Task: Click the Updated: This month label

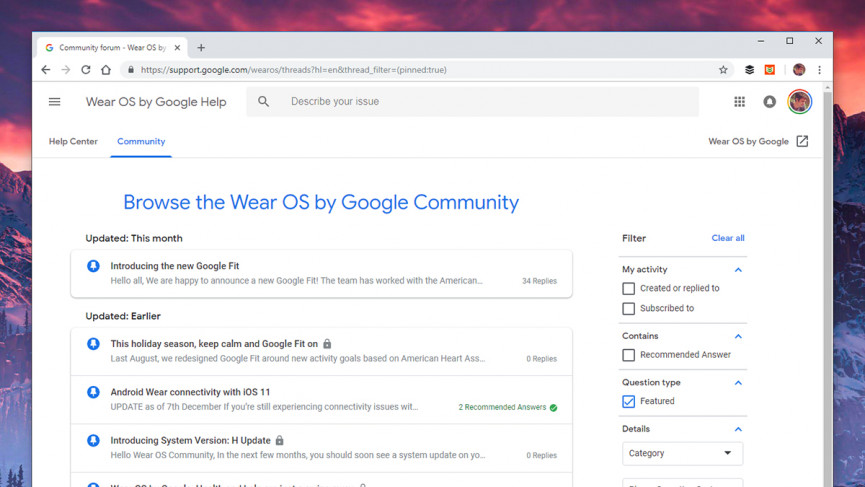Action: coord(134,238)
